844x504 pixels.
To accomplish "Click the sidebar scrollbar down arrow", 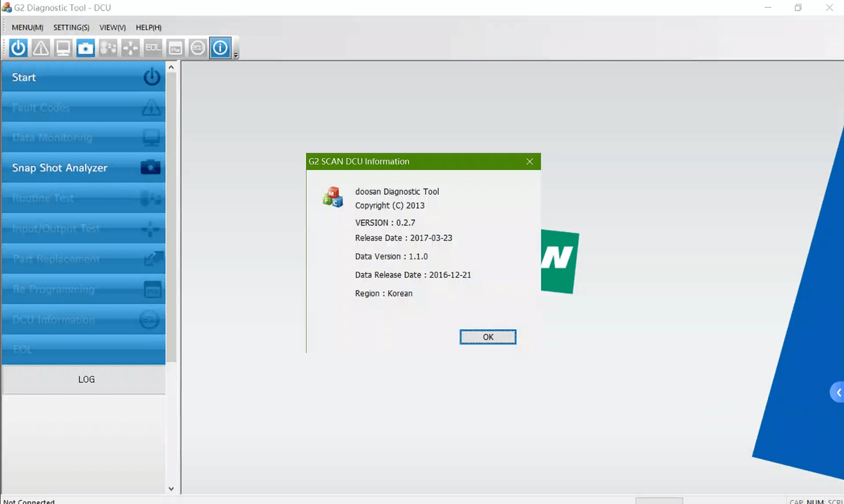I will 171,488.
